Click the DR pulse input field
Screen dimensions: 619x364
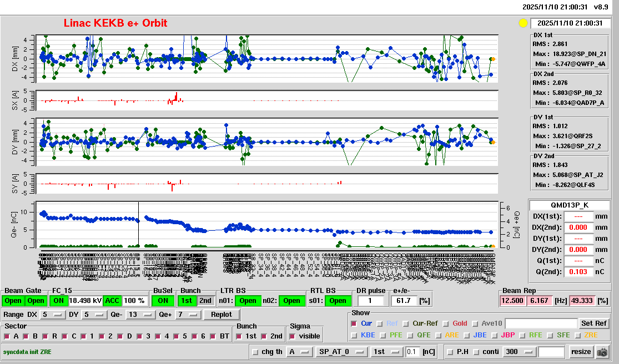click(x=371, y=301)
